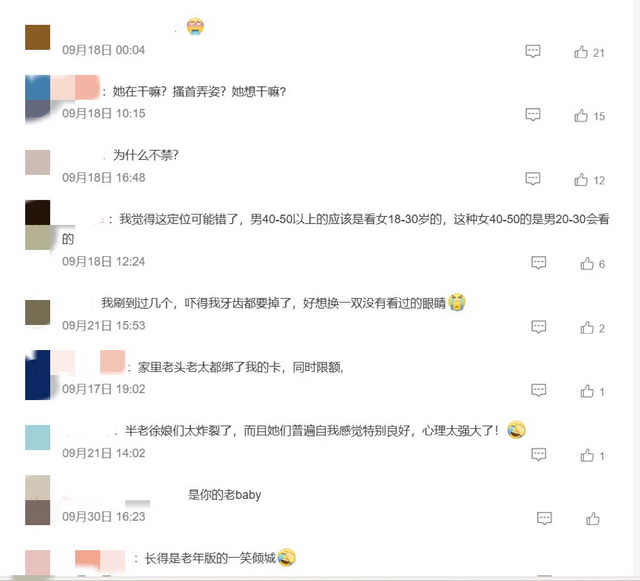
Task: Reply to the 09月30日 16:23 comment
Action: pos(544,518)
